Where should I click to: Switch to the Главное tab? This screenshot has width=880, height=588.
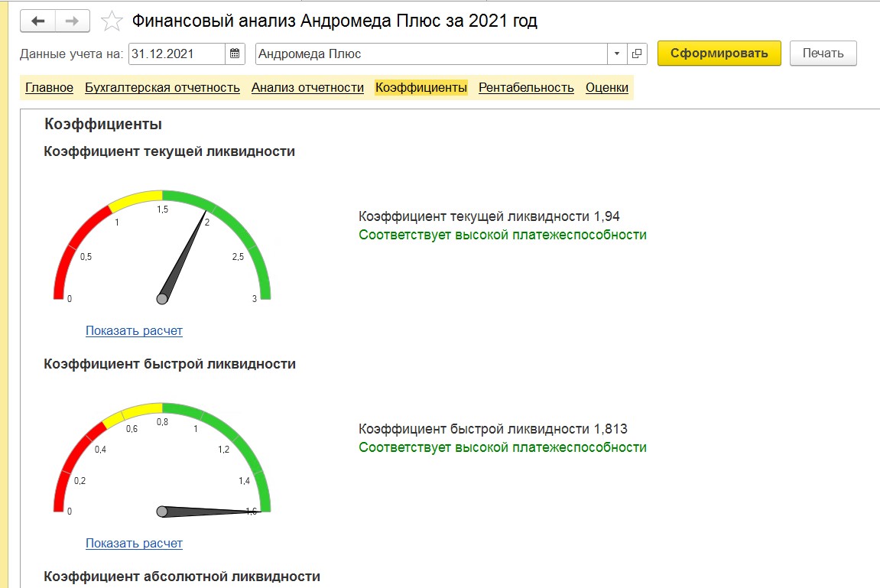[50, 87]
